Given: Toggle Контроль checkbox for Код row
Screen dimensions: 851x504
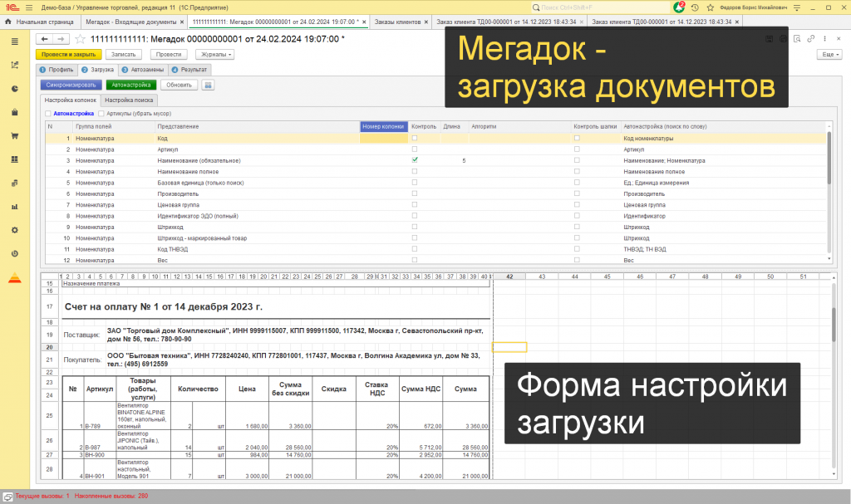Looking at the screenshot, I should (415, 139).
